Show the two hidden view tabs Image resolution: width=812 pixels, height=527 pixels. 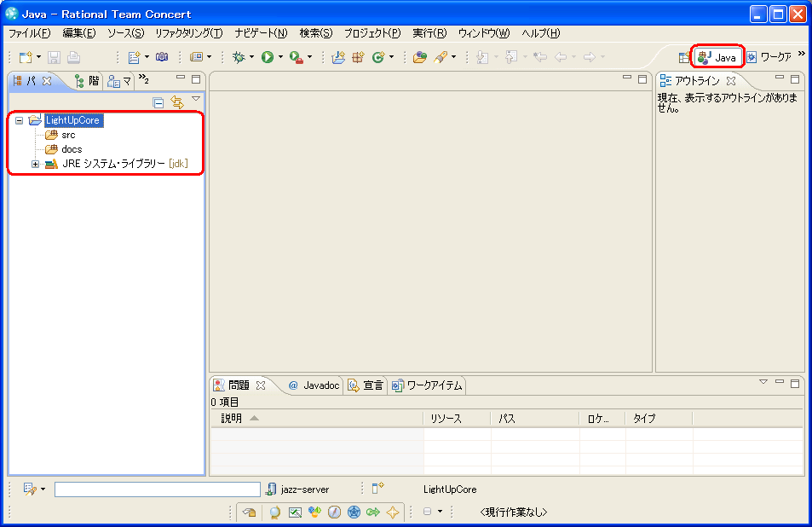tap(144, 79)
